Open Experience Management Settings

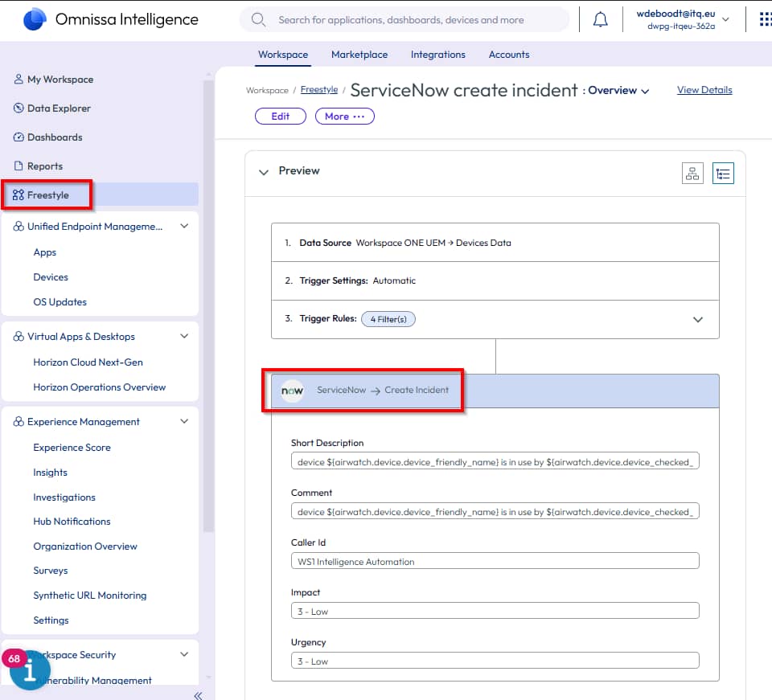point(51,620)
